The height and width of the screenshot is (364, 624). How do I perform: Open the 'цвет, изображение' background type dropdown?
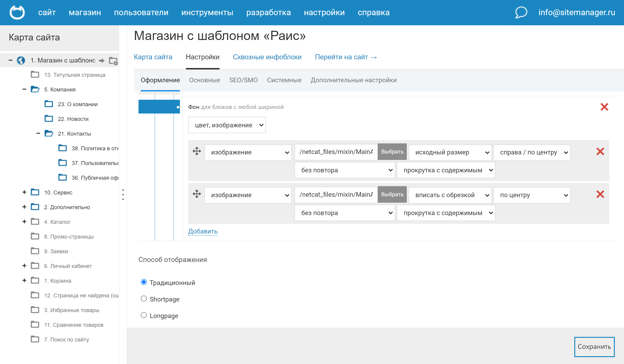(227, 125)
